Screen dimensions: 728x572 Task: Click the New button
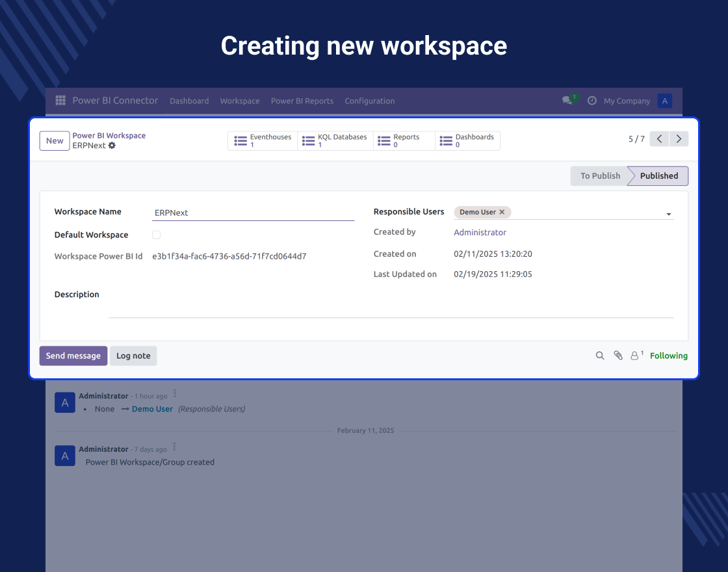[x=54, y=140]
